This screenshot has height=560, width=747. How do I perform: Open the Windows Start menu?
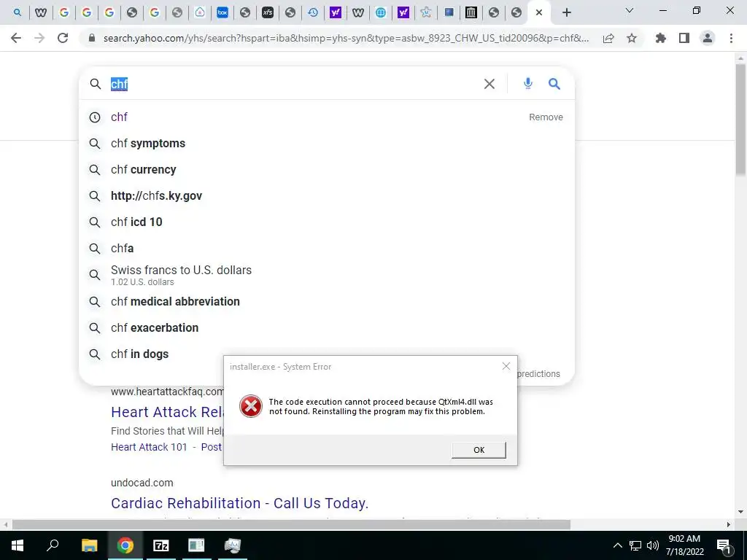(18, 545)
